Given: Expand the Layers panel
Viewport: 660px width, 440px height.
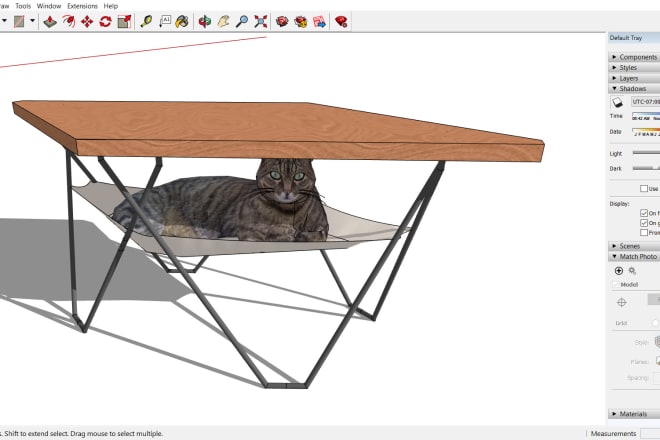Looking at the screenshot, I should click(x=634, y=78).
